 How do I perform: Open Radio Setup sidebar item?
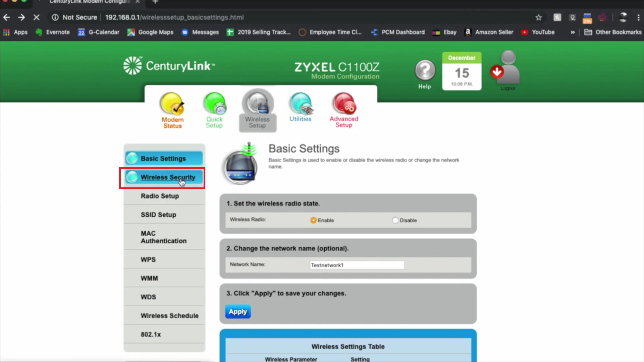click(x=160, y=196)
